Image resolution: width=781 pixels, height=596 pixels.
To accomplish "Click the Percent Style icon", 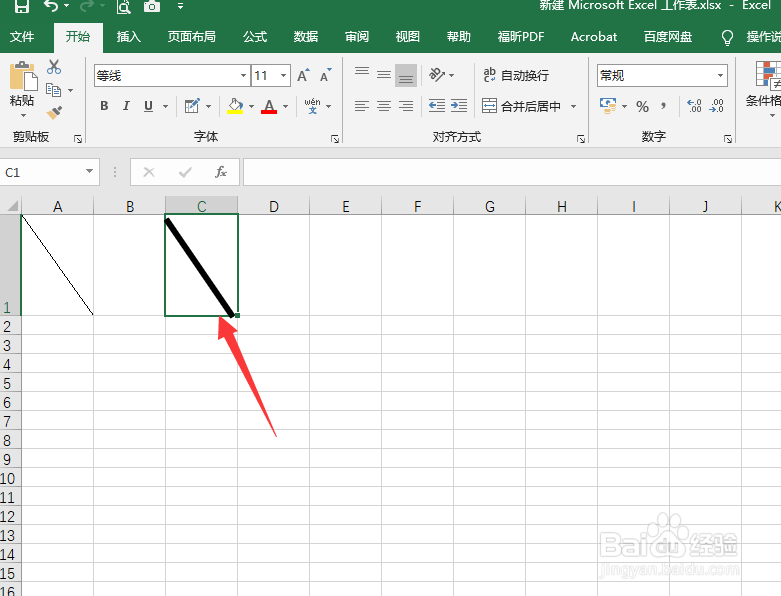I will point(643,106).
